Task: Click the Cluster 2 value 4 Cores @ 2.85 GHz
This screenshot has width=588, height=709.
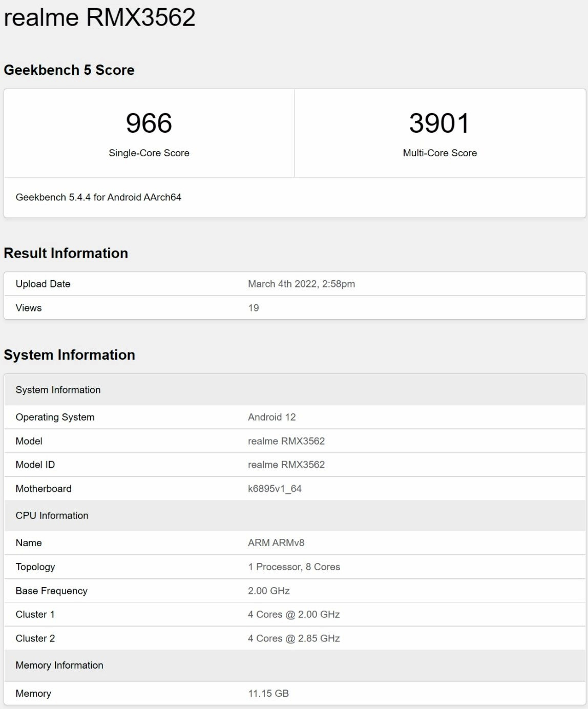Action: point(293,638)
